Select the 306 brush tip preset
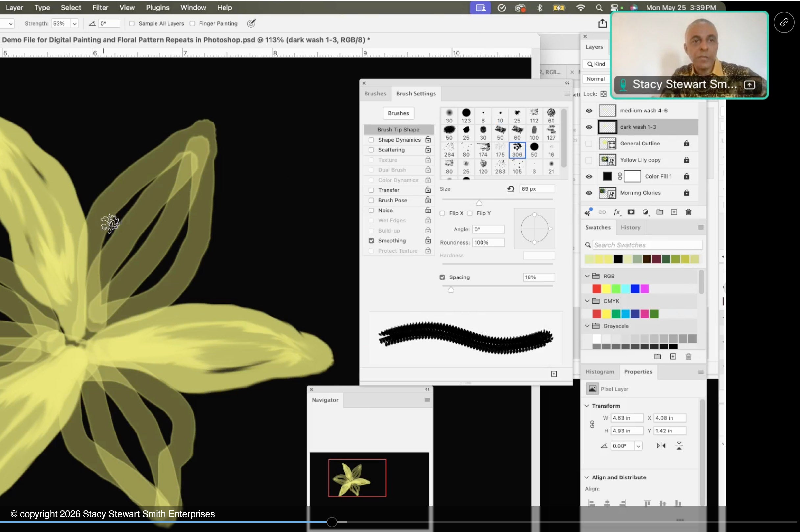Image resolution: width=800 pixels, height=532 pixels. [517, 150]
